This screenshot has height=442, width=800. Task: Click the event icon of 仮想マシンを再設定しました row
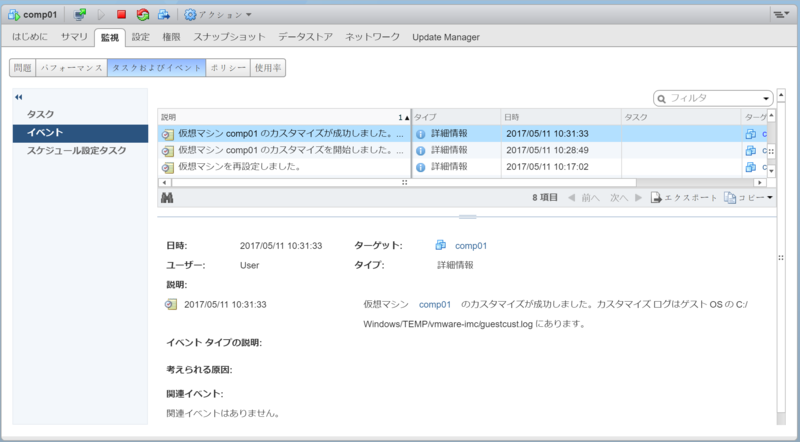tap(168, 167)
